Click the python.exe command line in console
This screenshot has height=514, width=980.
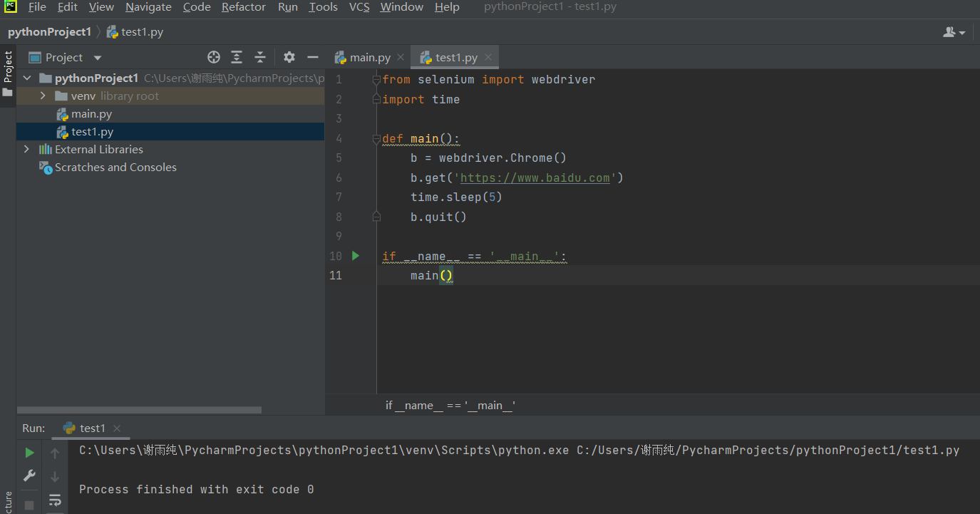(520, 451)
